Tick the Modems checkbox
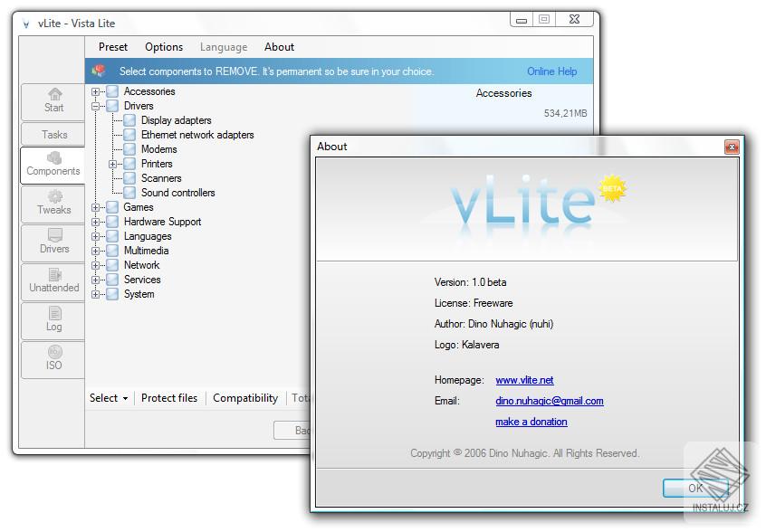The width and height of the screenshot is (766, 532). pos(129,149)
